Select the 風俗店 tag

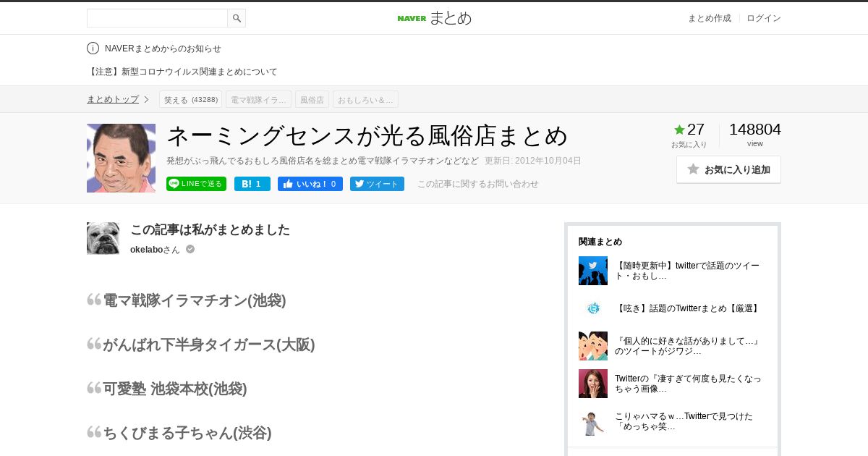click(312, 99)
